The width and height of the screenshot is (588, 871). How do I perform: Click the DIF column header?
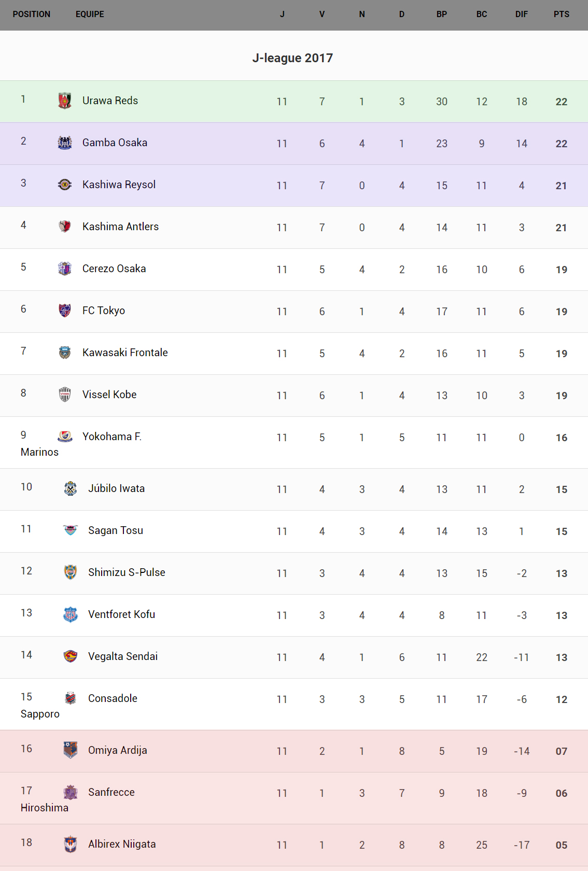(521, 15)
